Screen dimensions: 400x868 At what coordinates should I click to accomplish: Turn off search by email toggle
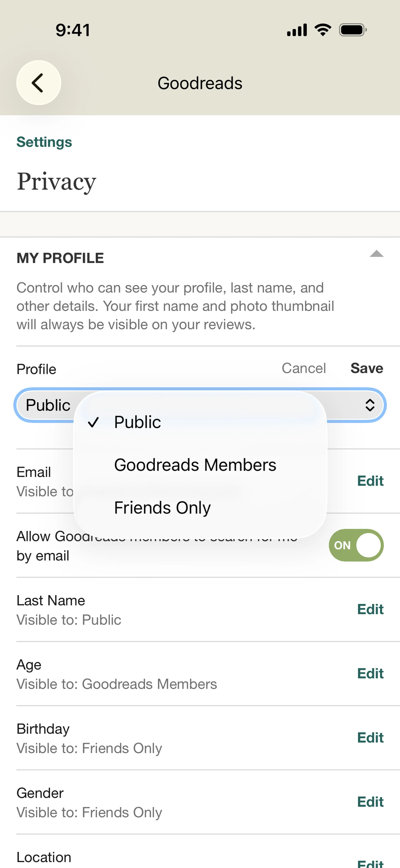[356, 545]
